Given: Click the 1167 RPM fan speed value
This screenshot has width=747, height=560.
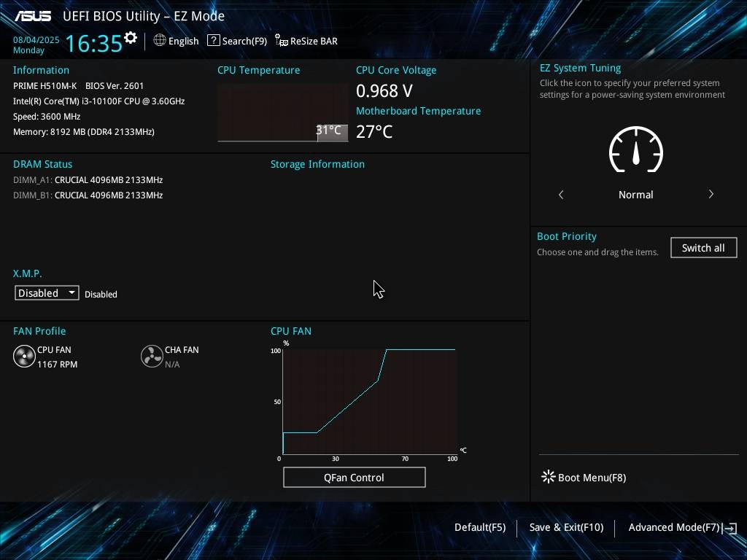Looking at the screenshot, I should [x=57, y=365].
